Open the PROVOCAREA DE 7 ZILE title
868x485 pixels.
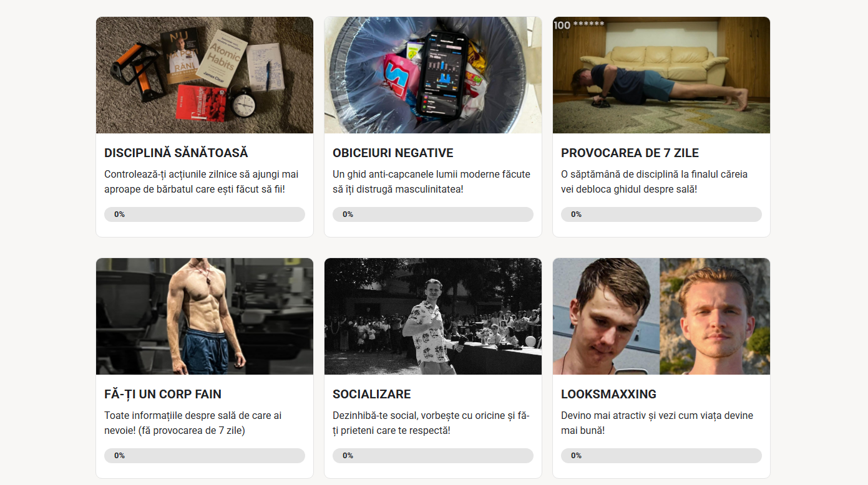(x=630, y=153)
